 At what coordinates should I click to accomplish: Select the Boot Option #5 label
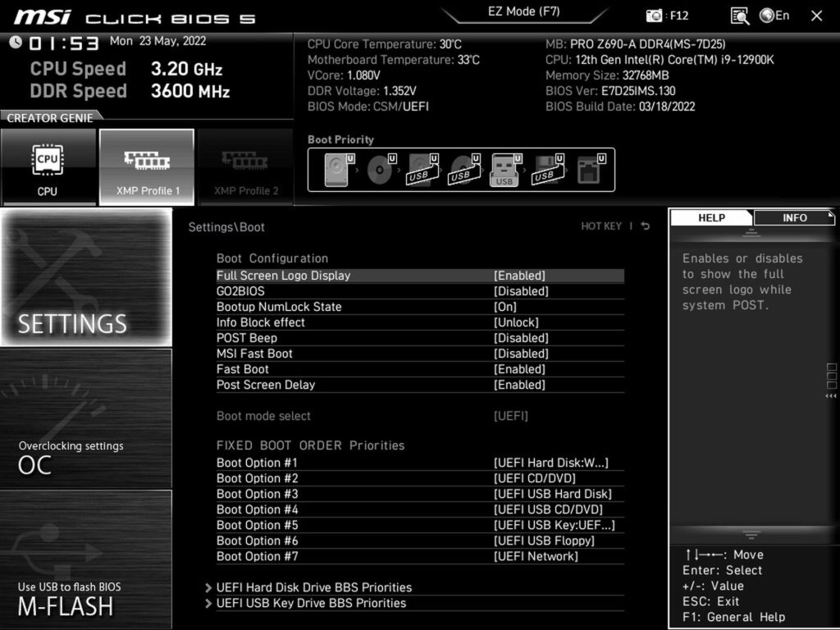257,524
